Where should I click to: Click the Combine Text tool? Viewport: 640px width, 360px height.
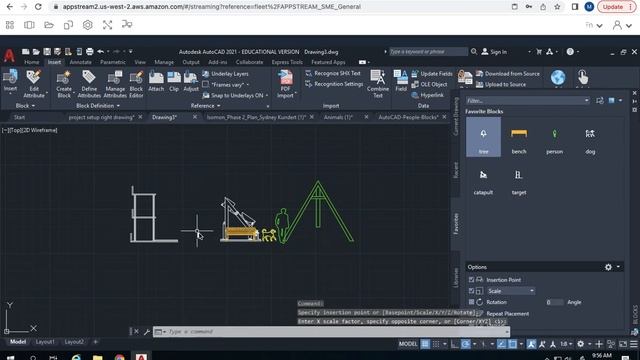point(378,84)
